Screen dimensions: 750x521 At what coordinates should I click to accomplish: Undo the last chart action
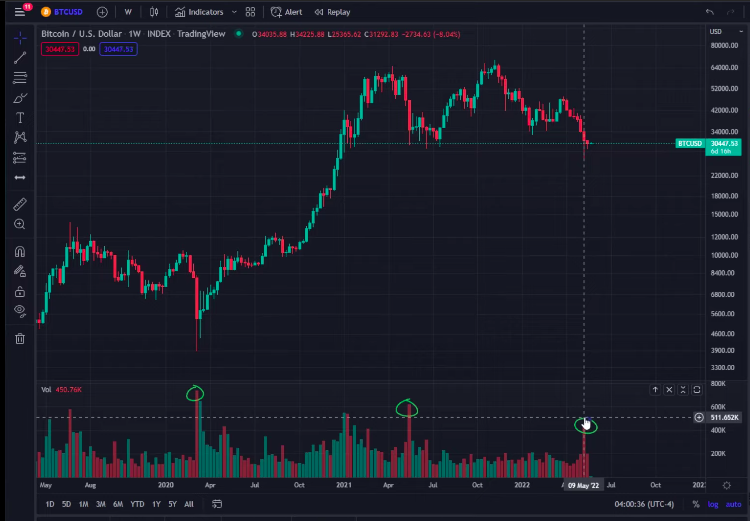[x=709, y=12]
